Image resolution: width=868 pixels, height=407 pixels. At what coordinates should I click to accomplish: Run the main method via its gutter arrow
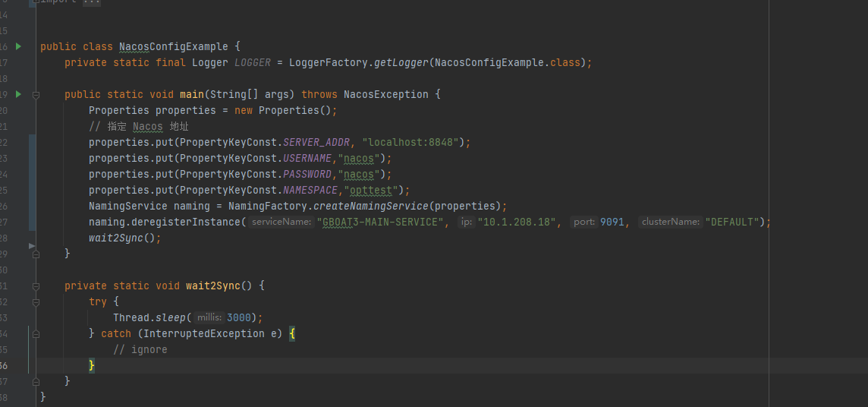pyautogui.click(x=18, y=94)
